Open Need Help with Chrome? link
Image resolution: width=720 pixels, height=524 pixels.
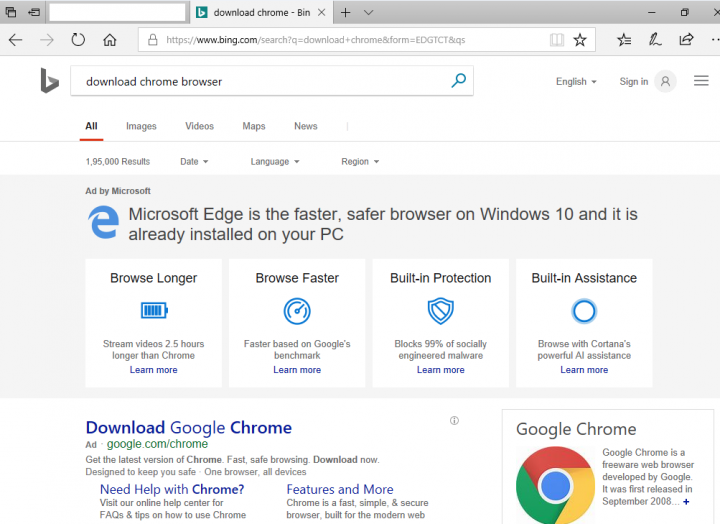coord(172,490)
